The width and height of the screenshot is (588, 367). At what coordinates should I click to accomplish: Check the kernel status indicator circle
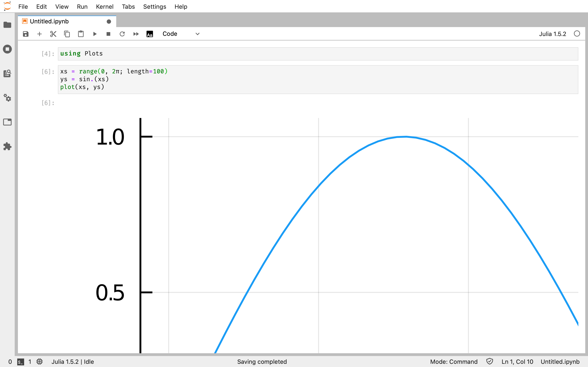pos(577,34)
